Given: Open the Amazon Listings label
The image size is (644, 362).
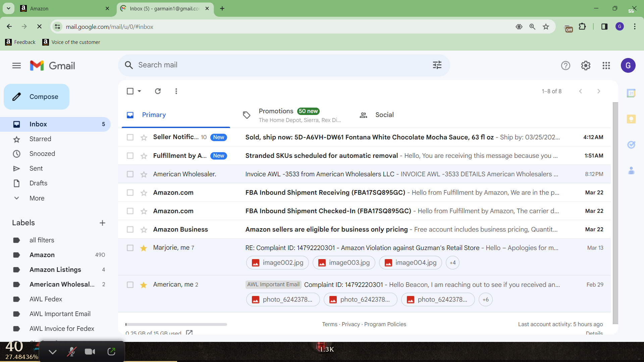Looking at the screenshot, I should click(x=55, y=270).
